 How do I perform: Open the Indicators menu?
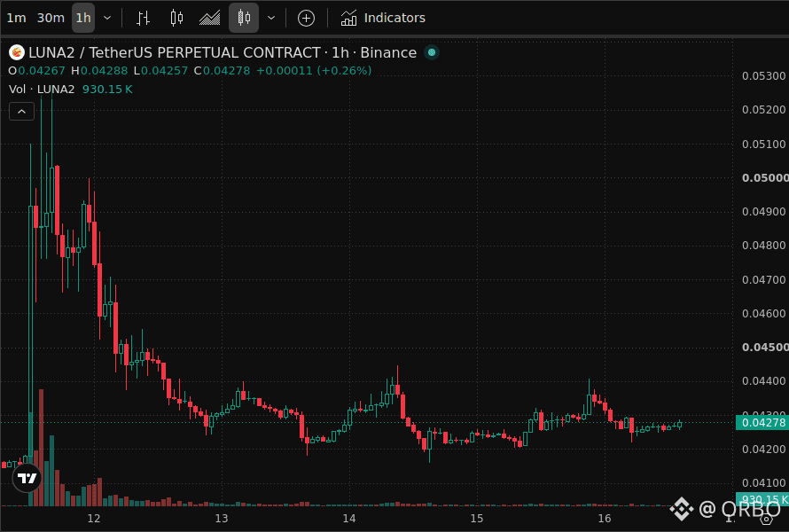[x=383, y=18]
